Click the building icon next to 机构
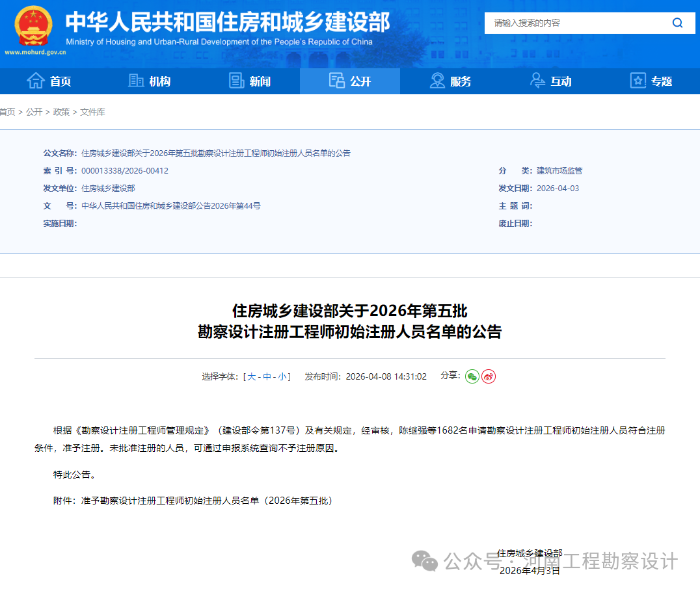 (x=135, y=81)
